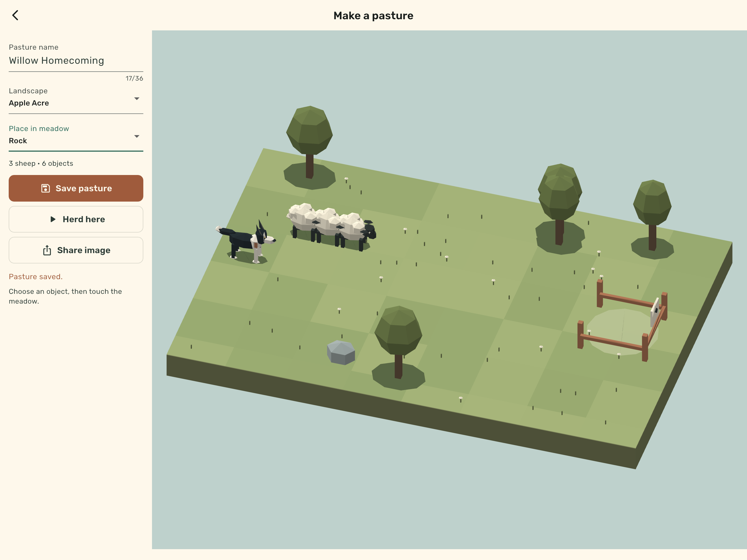Image resolution: width=747 pixels, height=560 pixels.
Task: Click the Save pasture button
Action: click(76, 188)
